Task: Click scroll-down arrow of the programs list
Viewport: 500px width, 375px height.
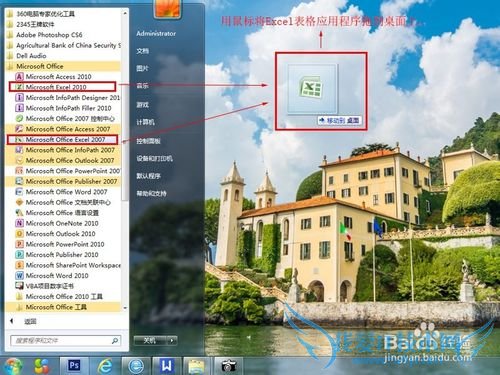Action: pyautogui.click(x=125, y=308)
